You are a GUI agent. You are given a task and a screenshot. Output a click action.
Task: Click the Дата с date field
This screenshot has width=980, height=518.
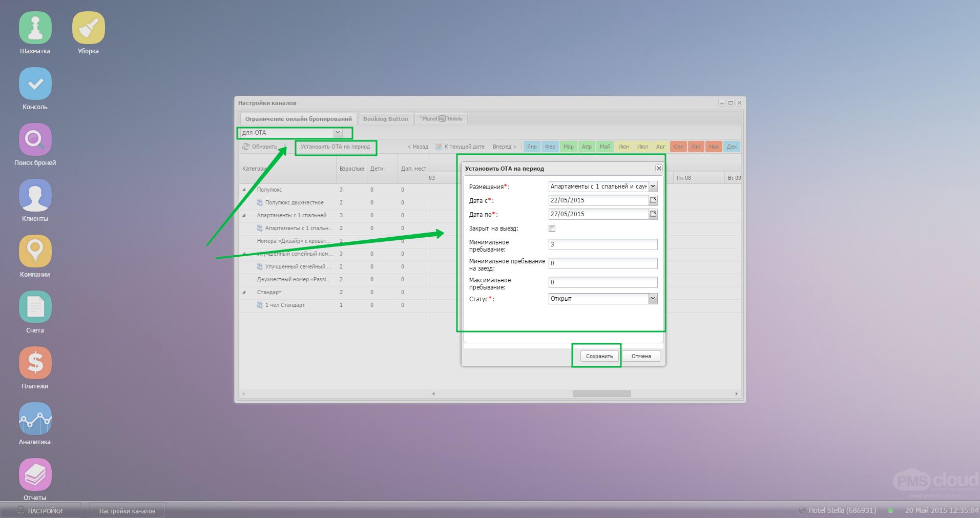598,200
